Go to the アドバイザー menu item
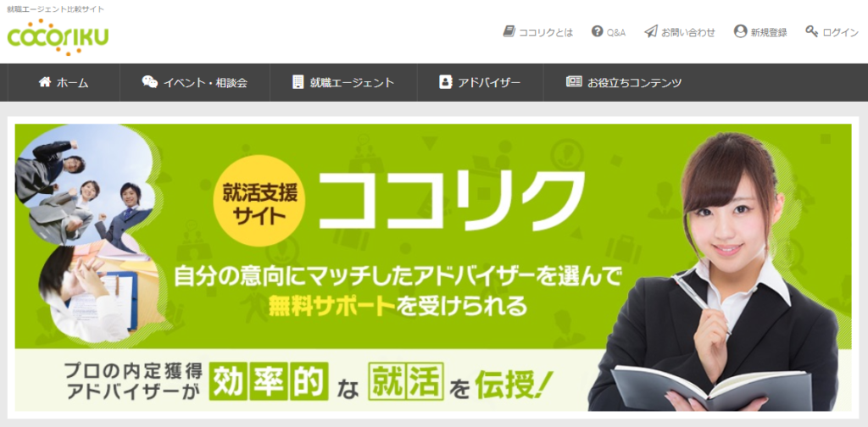The width and height of the screenshot is (868, 427). tap(481, 82)
